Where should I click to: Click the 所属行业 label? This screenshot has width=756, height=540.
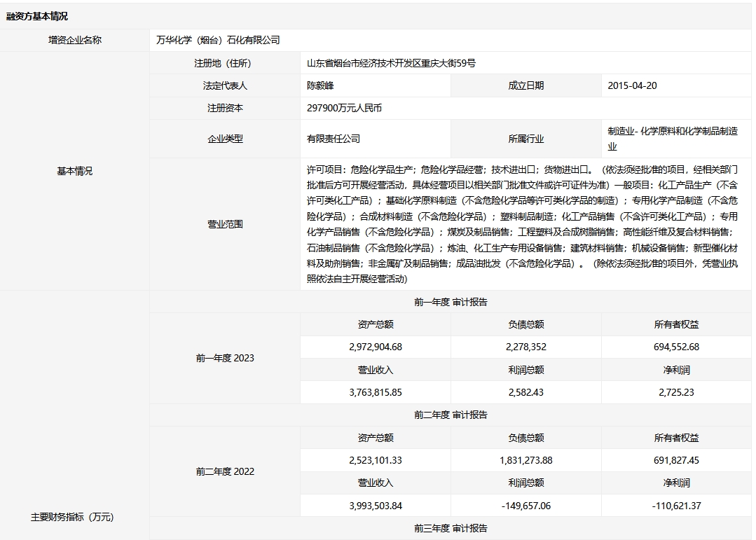click(x=525, y=139)
